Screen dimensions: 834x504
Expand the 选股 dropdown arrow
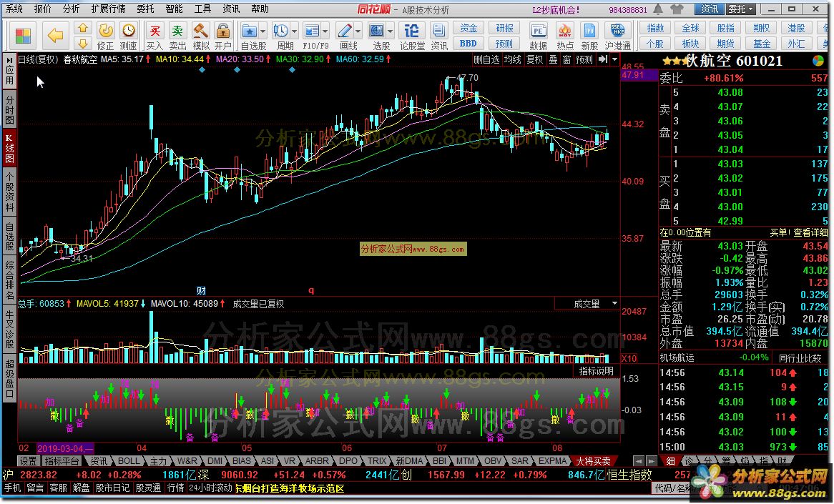tap(391, 31)
